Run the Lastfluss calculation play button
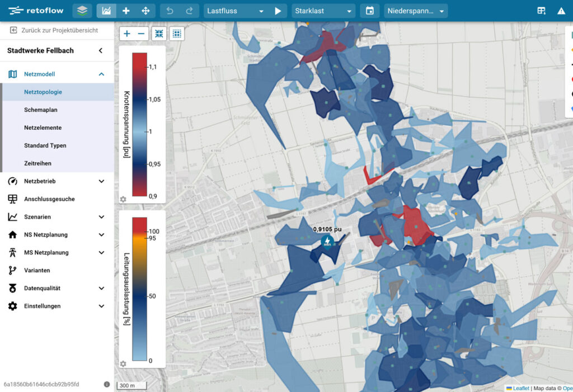The height and width of the screenshot is (392, 573). point(278,11)
